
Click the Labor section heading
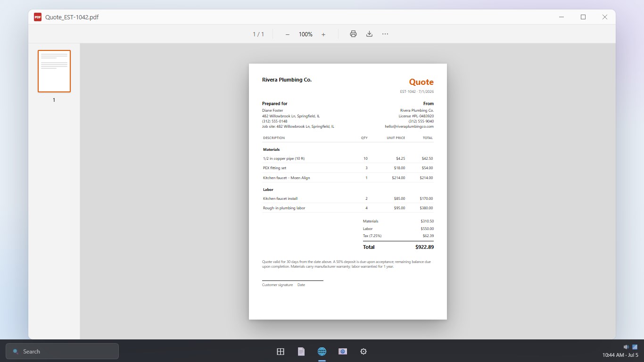coord(268,189)
